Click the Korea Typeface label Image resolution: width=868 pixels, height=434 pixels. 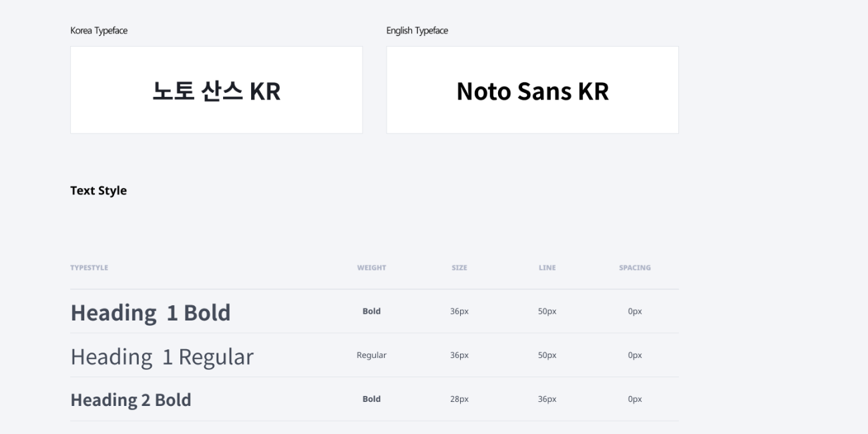tap(99, 31)
